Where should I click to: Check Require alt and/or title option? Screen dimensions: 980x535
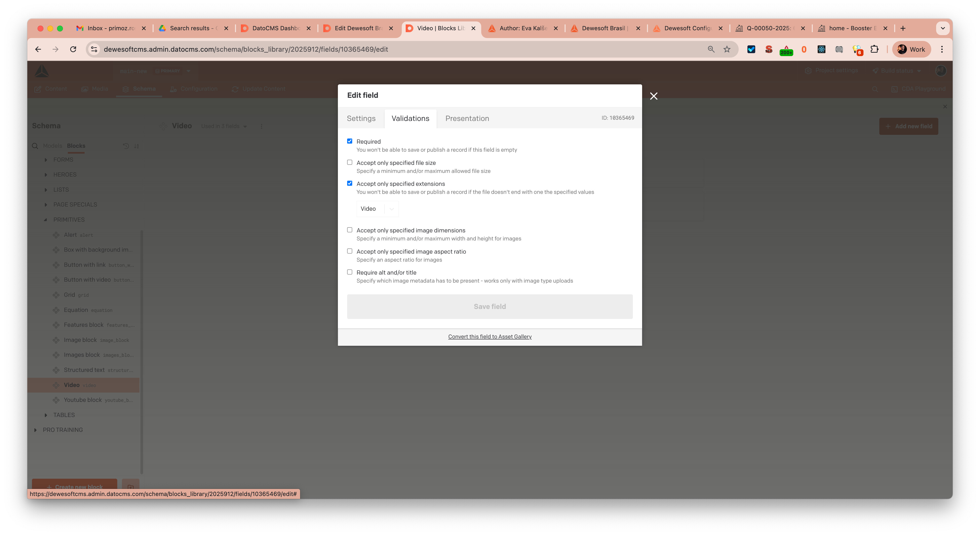(350, 272)
